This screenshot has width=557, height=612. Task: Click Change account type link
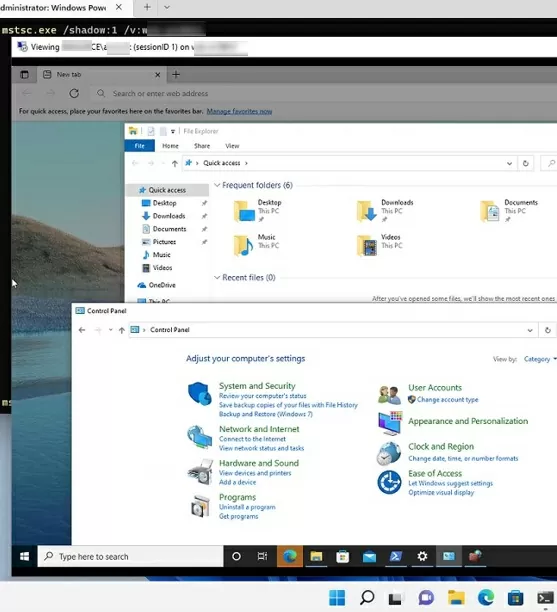coord(447,400)
